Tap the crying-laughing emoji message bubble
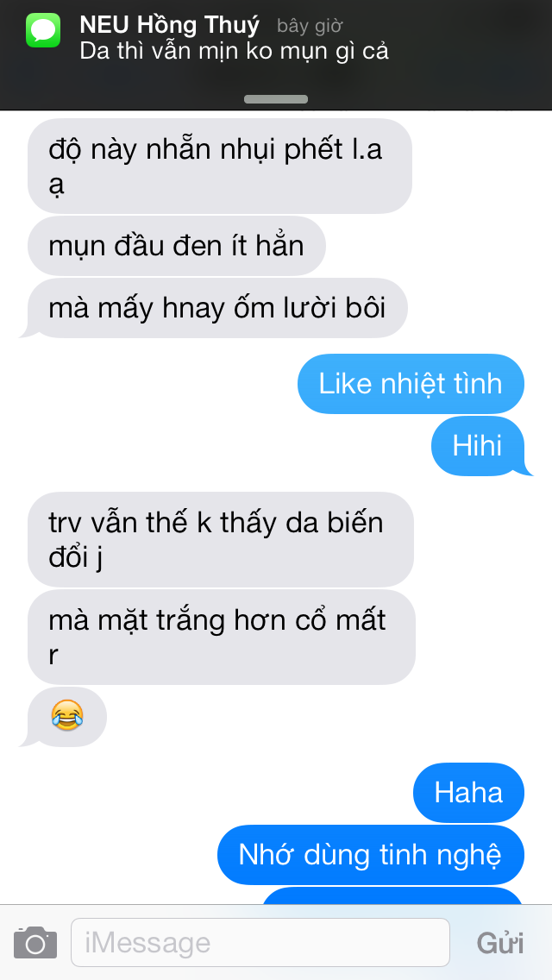 pos(66,717)
